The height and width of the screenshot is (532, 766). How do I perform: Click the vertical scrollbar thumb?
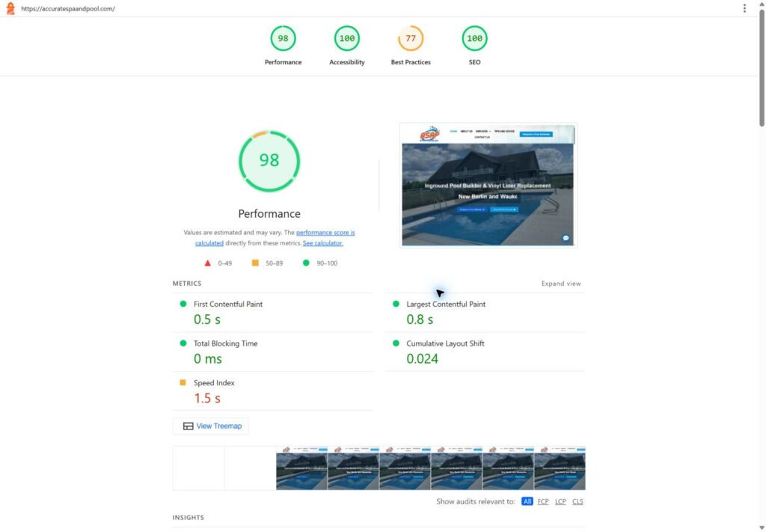click(762, 68)
